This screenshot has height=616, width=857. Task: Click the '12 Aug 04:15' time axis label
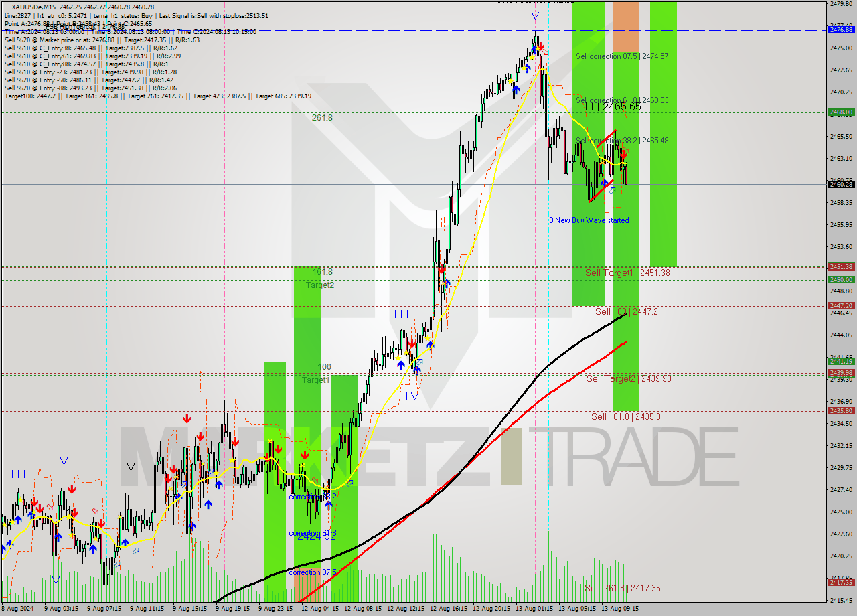pos(319,609)
